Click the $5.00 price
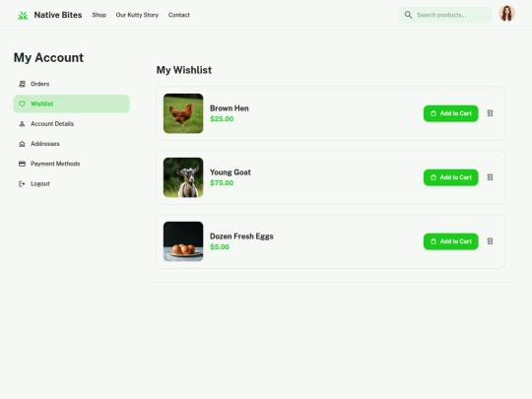The height and width of the screenshot is (399, 532). [220, 247]
